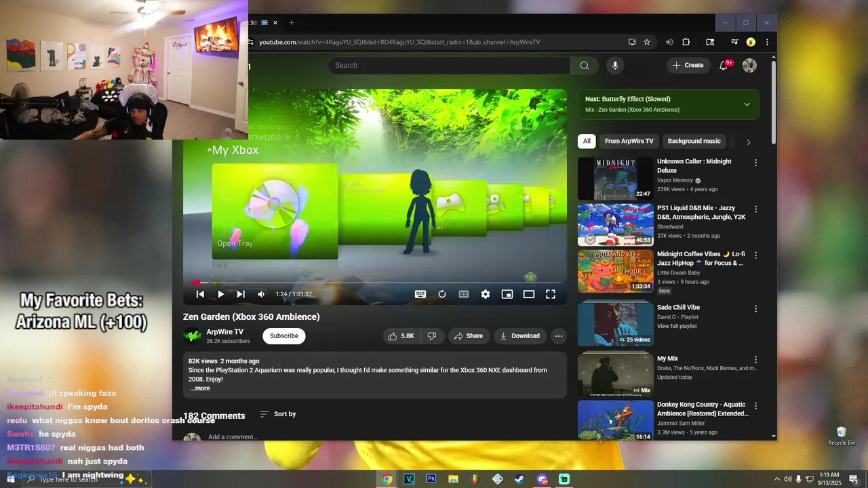Open ArpWire TV channel name link
Image resolution: width=868 pixels, height=488 pixels.
click(x=224, y=332)
